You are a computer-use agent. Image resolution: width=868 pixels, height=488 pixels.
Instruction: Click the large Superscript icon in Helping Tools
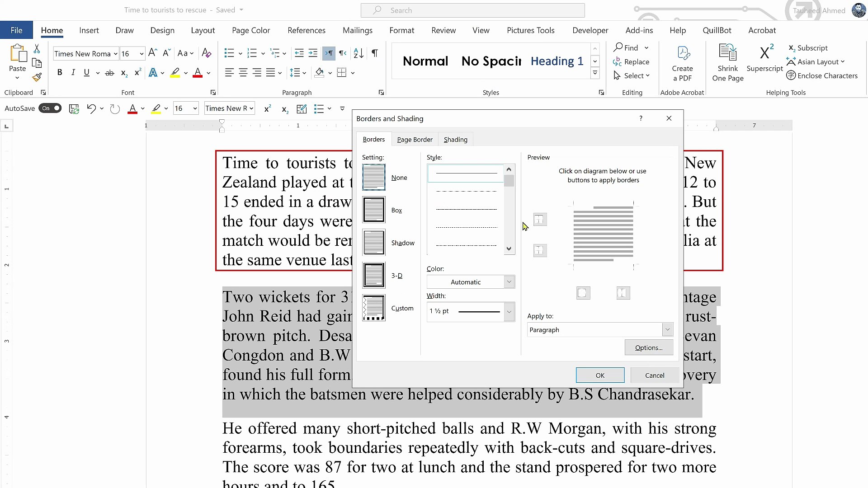[764, 58]
